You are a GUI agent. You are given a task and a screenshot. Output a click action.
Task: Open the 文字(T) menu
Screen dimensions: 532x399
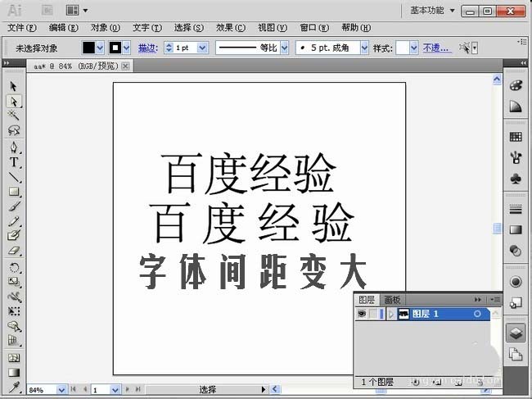pyautogui.click(x=147, y=28)
